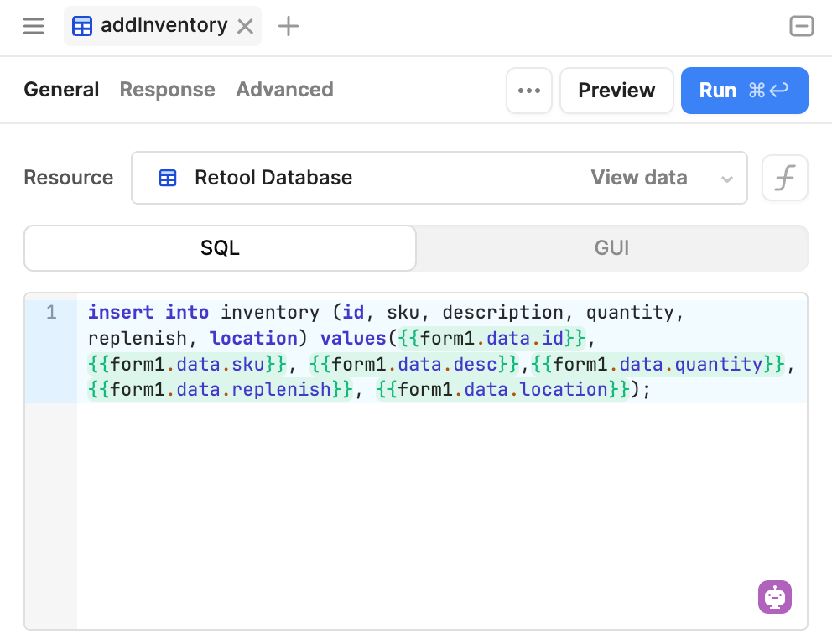Close the addInventory tab

point(245,26)
